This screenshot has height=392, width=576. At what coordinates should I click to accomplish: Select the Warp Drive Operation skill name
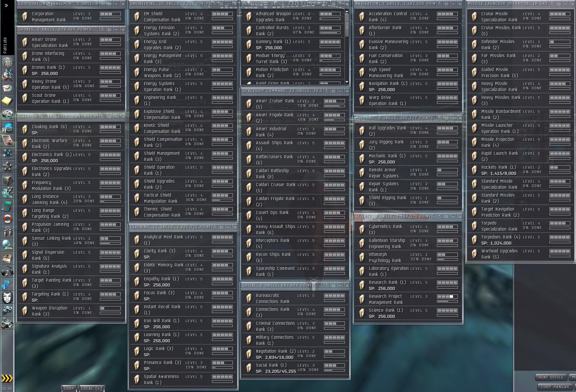387,100
